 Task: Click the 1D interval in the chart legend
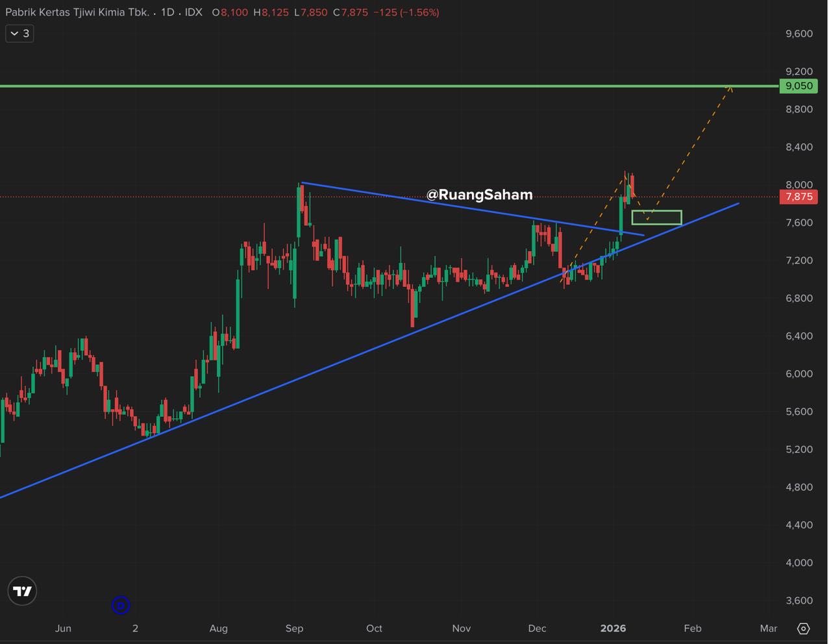point(167,12)
